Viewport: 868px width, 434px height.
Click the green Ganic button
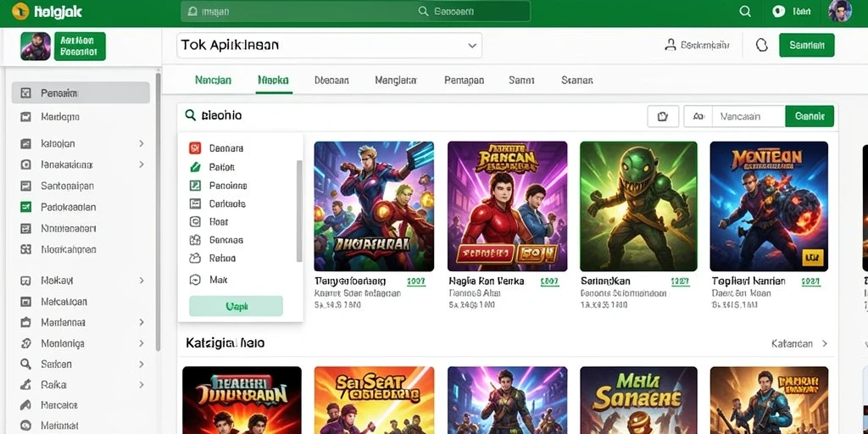coord(810,116)
